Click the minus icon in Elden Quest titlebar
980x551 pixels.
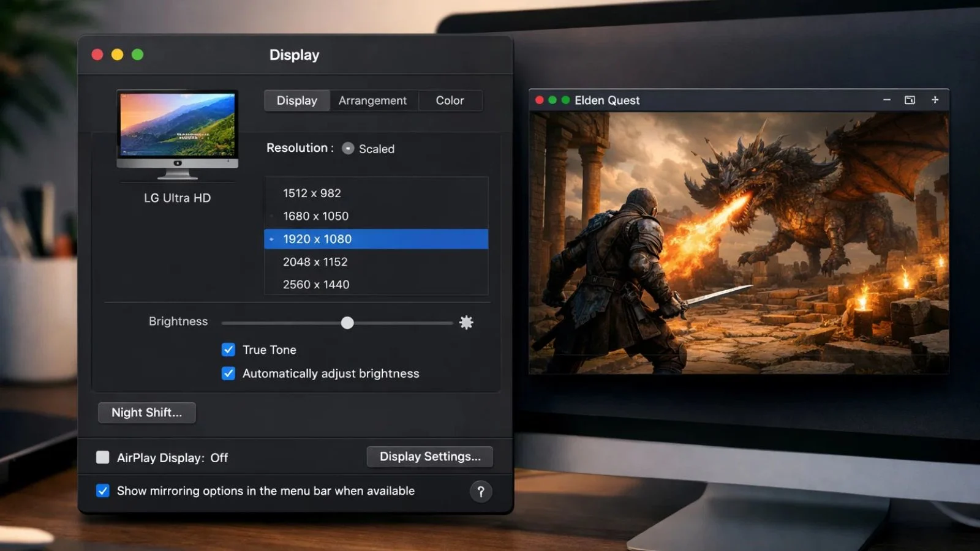click(886, 100)
